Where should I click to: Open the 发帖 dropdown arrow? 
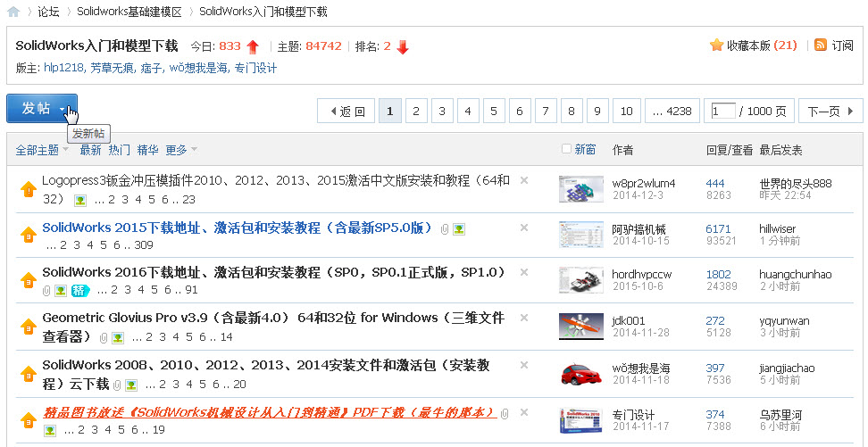(x=63, y=109)
